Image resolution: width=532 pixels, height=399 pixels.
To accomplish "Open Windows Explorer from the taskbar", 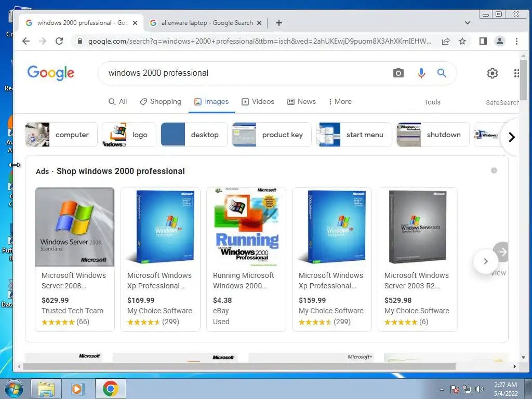I will pos(46,389).
